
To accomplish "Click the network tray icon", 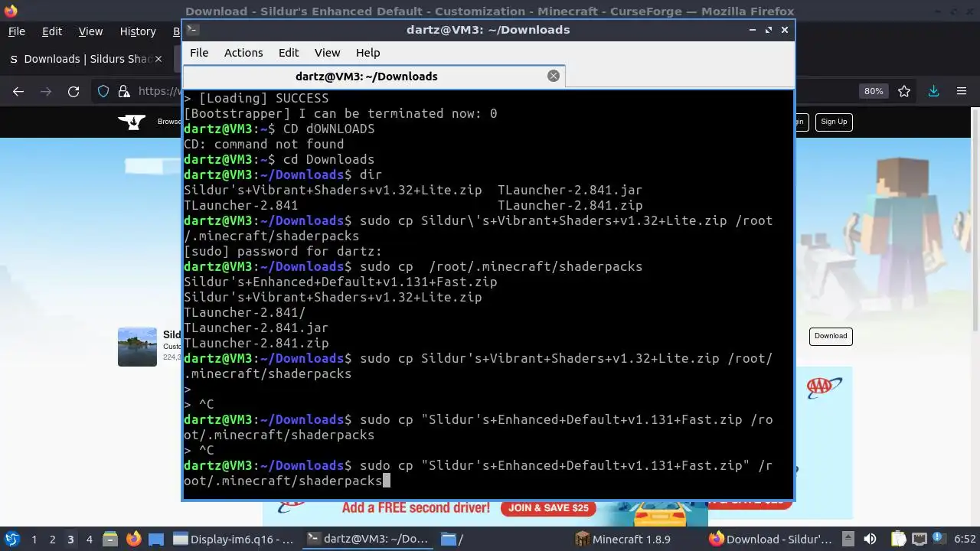I will tap(919, 539).
